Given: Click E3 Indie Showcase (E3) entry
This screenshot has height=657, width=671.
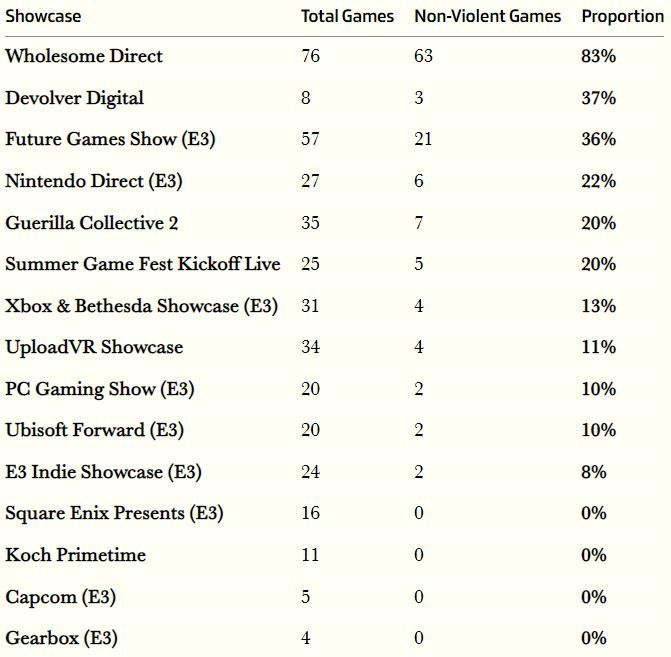Looking at the screenshot, I should tap(103, 472).
